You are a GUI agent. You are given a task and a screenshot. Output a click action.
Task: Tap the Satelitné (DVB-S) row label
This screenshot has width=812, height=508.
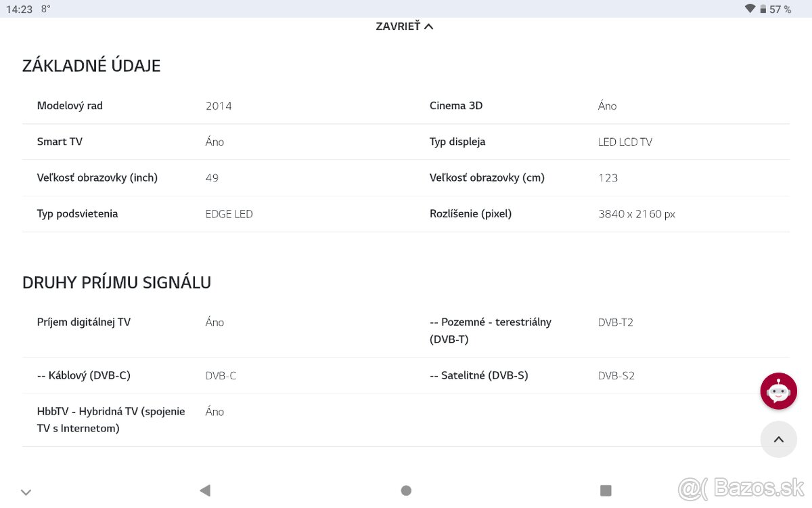(x=478, y=375)
